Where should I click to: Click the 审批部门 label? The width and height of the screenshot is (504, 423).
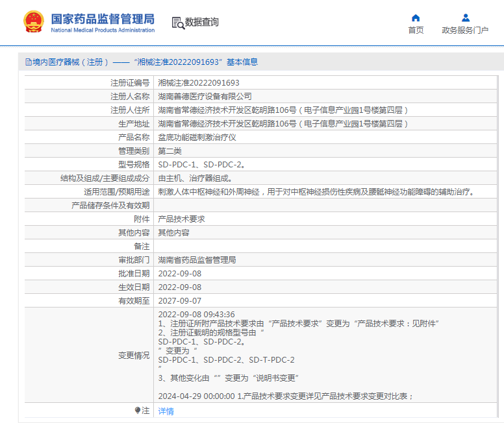pos(134,260)
